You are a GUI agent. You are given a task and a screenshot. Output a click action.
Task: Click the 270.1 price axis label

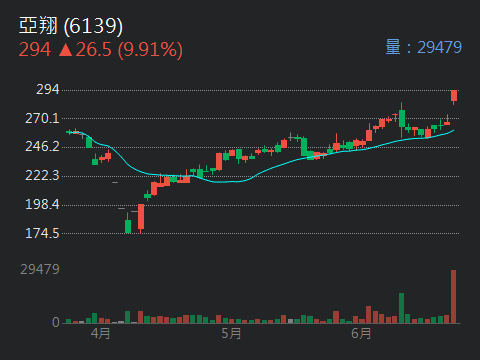click(42, 118)
